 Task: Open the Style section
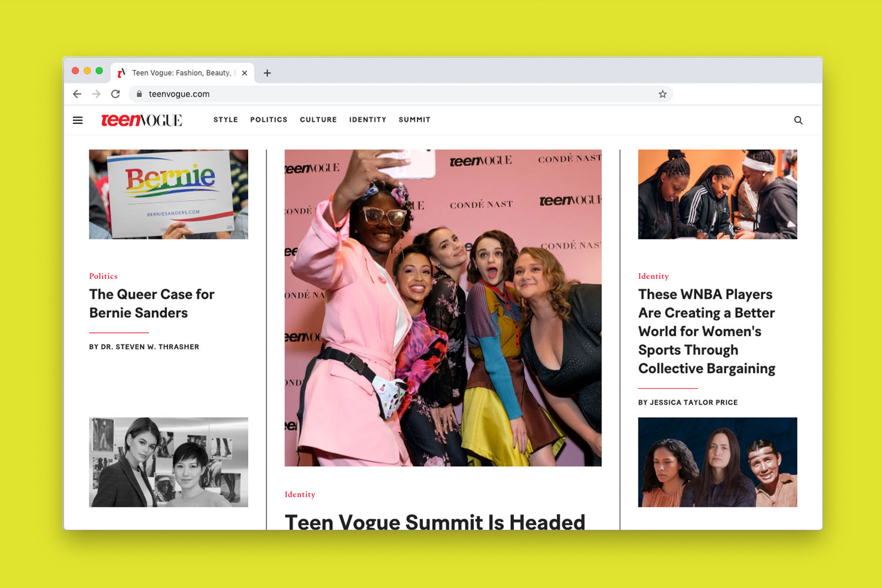(x=226, y=120)
